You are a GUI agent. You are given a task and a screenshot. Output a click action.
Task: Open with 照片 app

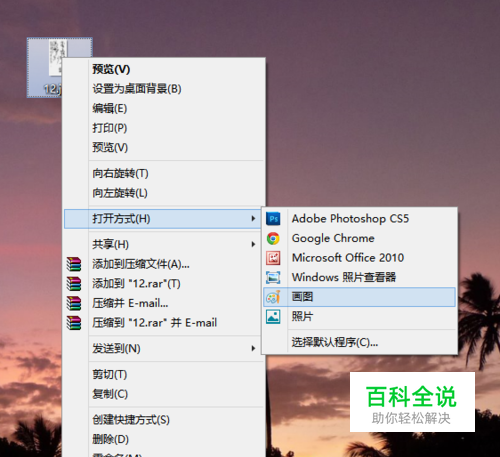pos(359,317)
